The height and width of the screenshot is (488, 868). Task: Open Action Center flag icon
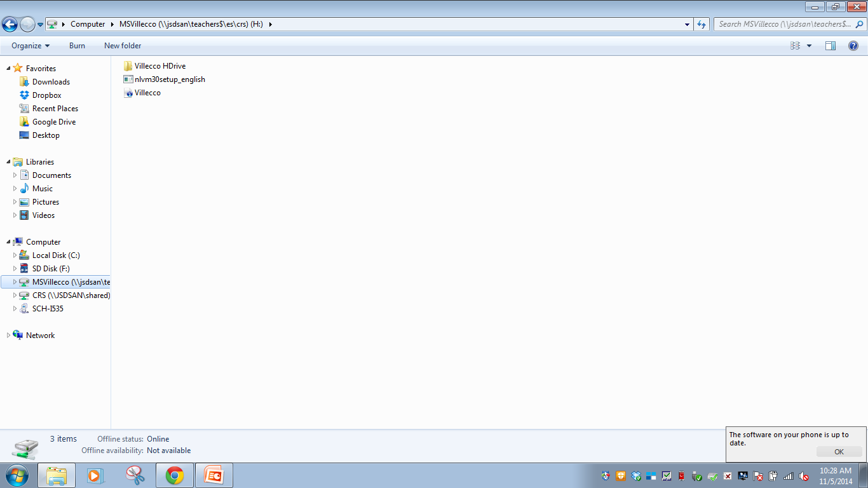(x=758, y=476)
